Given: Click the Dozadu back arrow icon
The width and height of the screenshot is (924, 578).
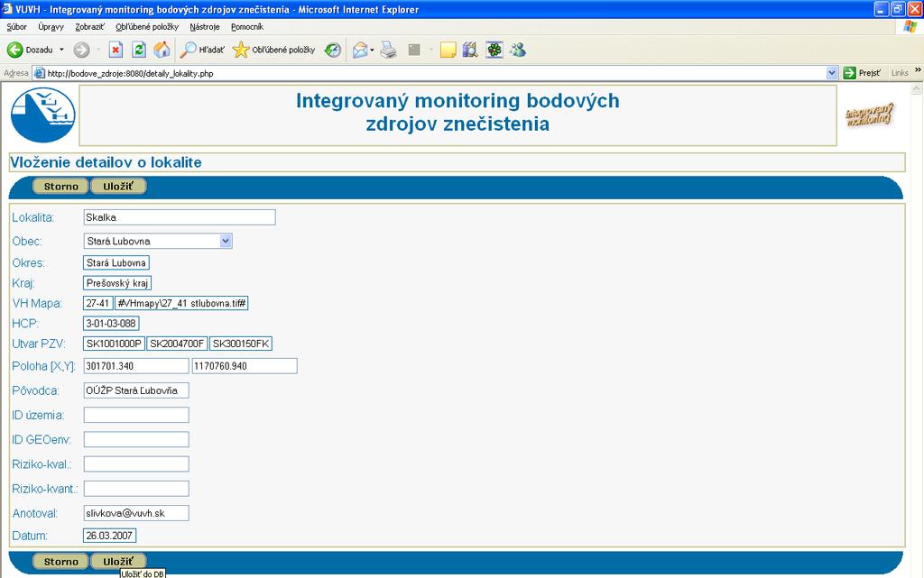Looking at the screenshot, I should pyautogui.click(x=14, y=50).
